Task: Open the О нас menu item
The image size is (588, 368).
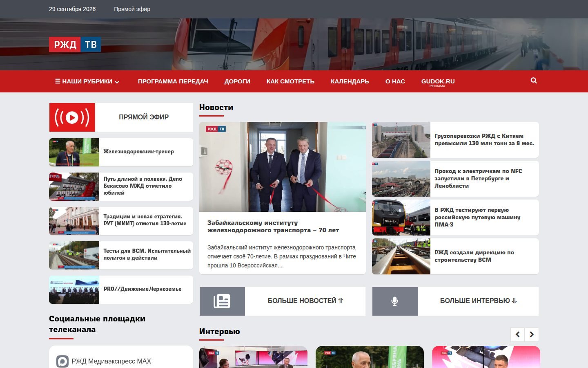Action: [x=395, y=81]
